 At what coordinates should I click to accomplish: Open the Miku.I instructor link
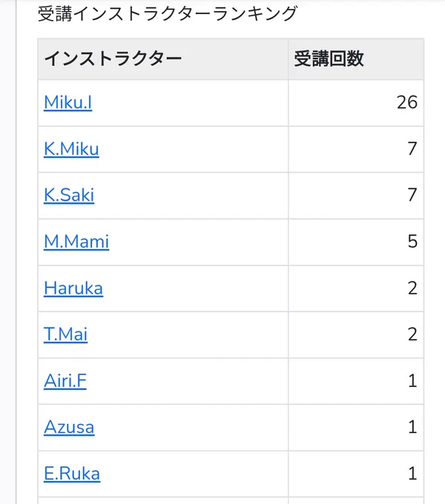click(67, 103)
